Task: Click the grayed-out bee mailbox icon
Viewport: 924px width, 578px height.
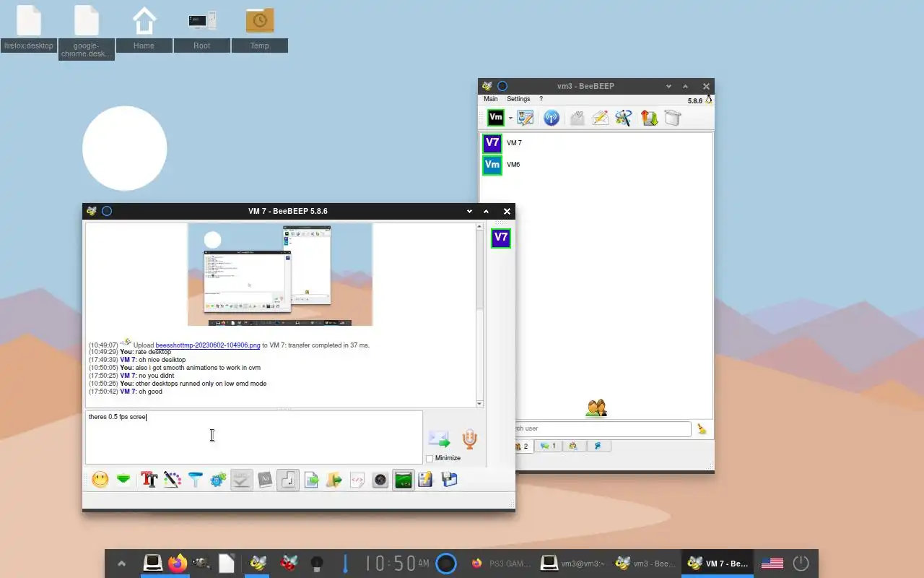Action: (x=577, y=118)
